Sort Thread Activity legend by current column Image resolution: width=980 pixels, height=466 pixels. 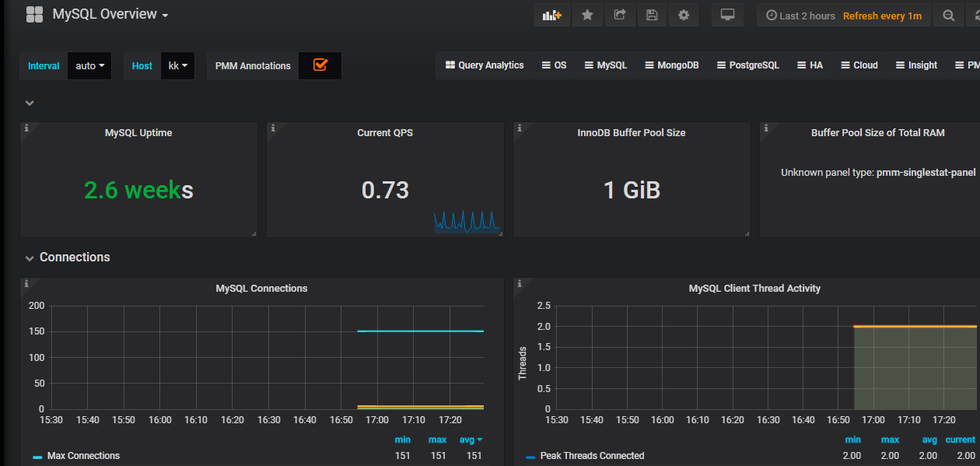point(960,440)
